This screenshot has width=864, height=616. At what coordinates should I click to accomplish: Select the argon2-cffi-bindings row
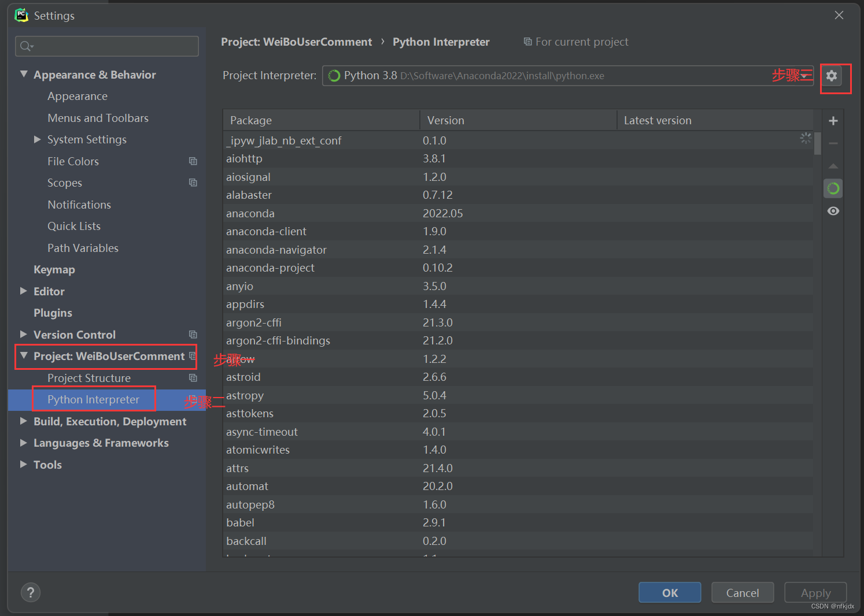click(x=518, y=340)
